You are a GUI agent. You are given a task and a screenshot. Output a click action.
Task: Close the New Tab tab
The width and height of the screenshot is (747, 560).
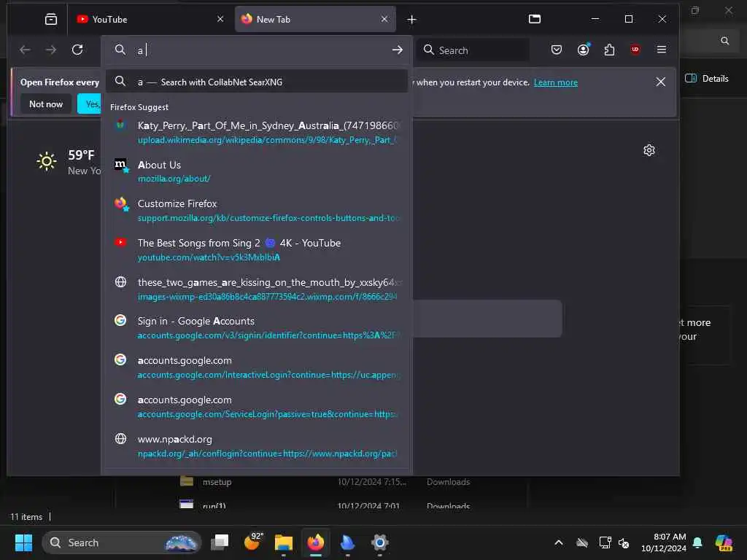click(384, 19)
